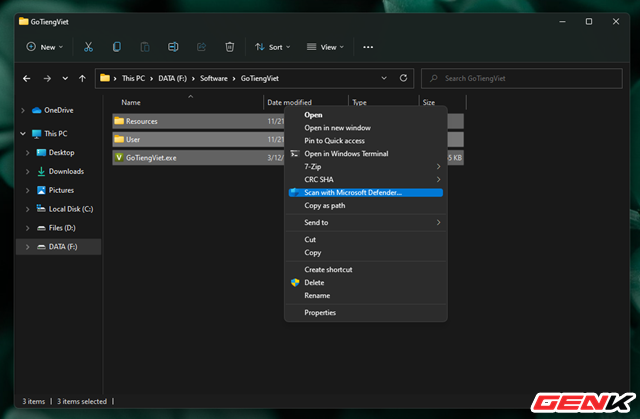Choose Pin to Quick access
This screenshot has height=419, width=640.
point(365,141)
